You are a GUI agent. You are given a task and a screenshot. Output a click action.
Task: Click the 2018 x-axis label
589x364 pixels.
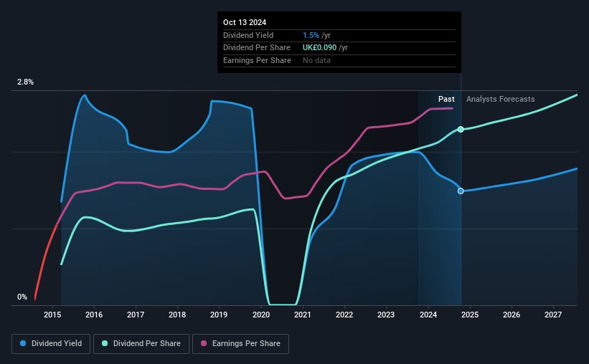tap(177, 315)
